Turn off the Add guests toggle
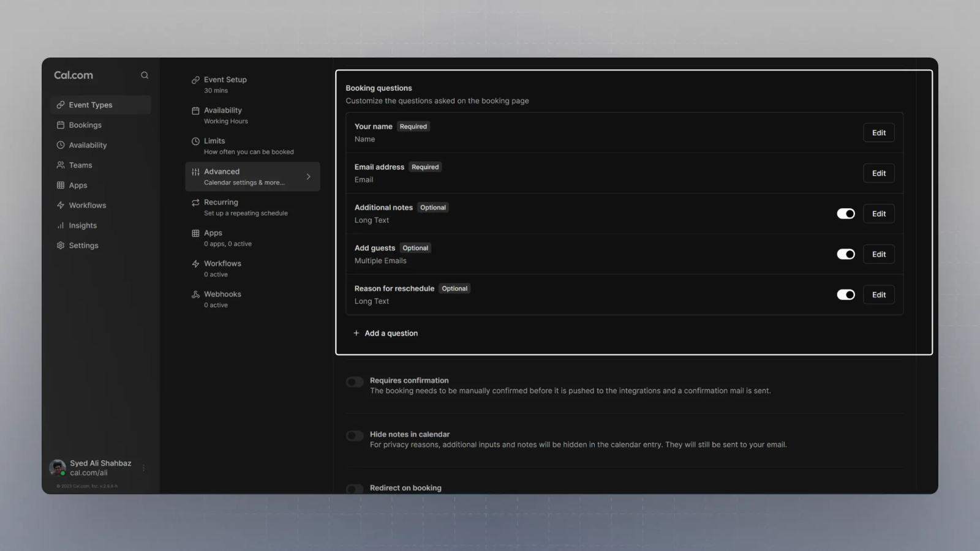Image resolution: width=980 pixels, height=551 pixels. click(845, 254)
